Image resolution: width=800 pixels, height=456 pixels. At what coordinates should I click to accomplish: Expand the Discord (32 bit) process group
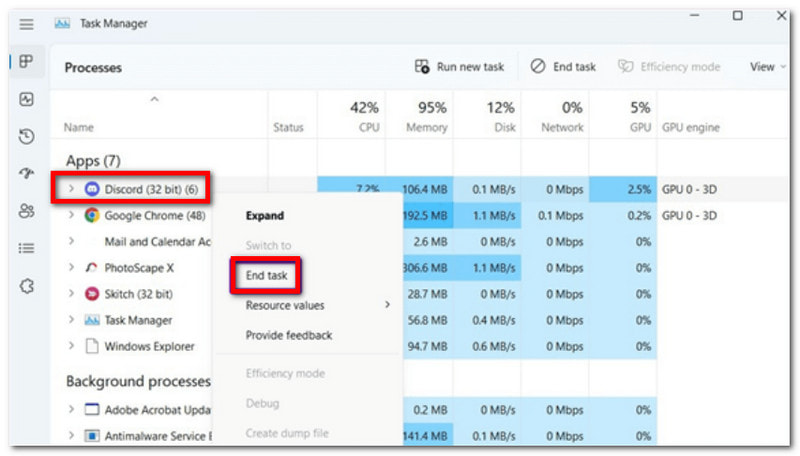[x=71, y=189]
